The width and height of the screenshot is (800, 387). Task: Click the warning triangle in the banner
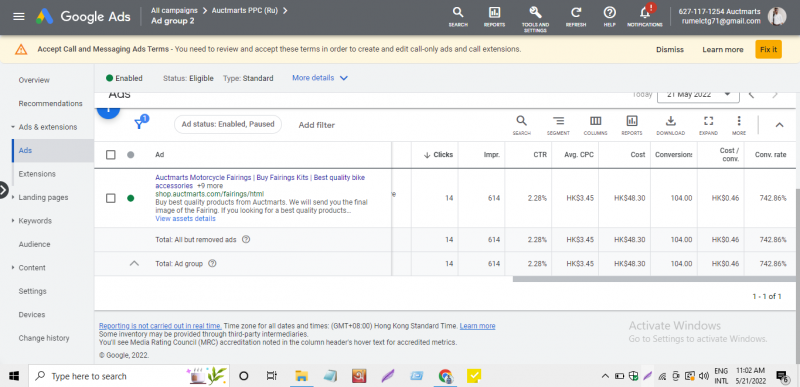click(x=21, y=49)
